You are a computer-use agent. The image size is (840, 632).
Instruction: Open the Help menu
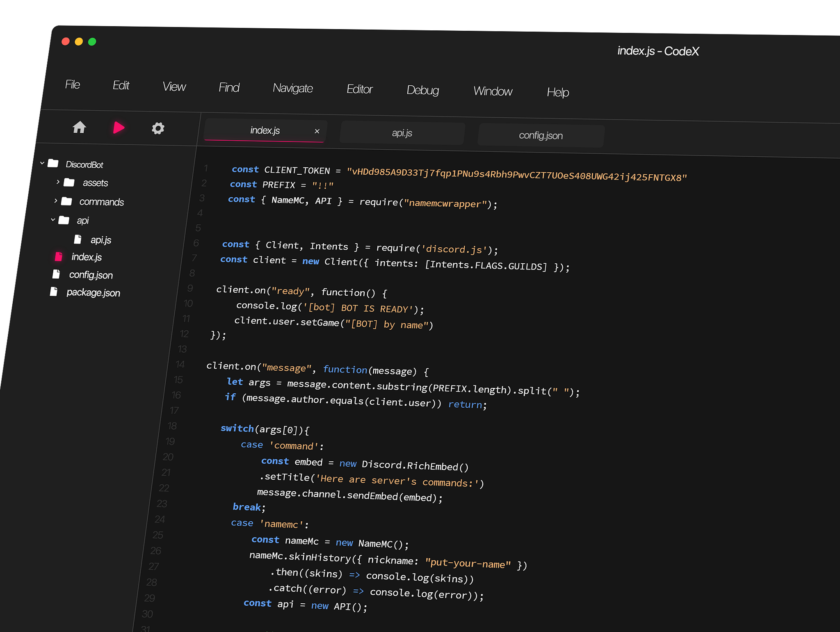(558, 92)
